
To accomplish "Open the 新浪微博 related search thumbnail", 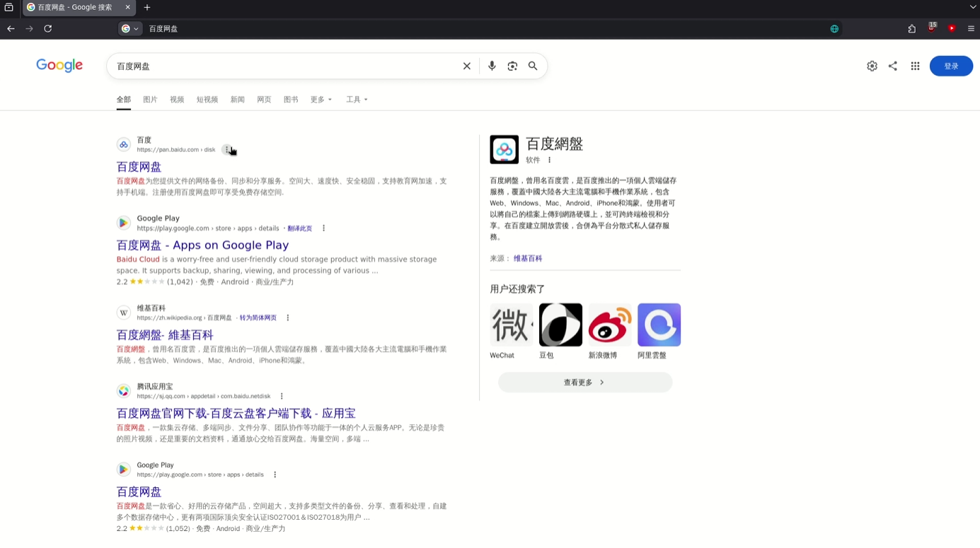I will tap(610, 325).
